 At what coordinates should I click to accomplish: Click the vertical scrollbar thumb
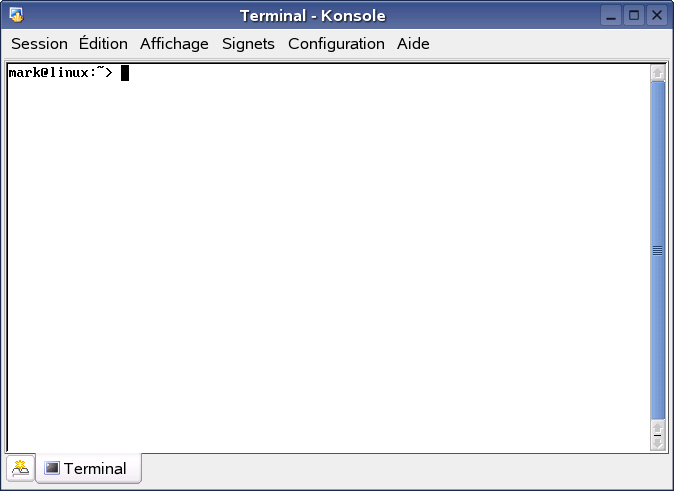pyautogui.click(x=658, y=250)
